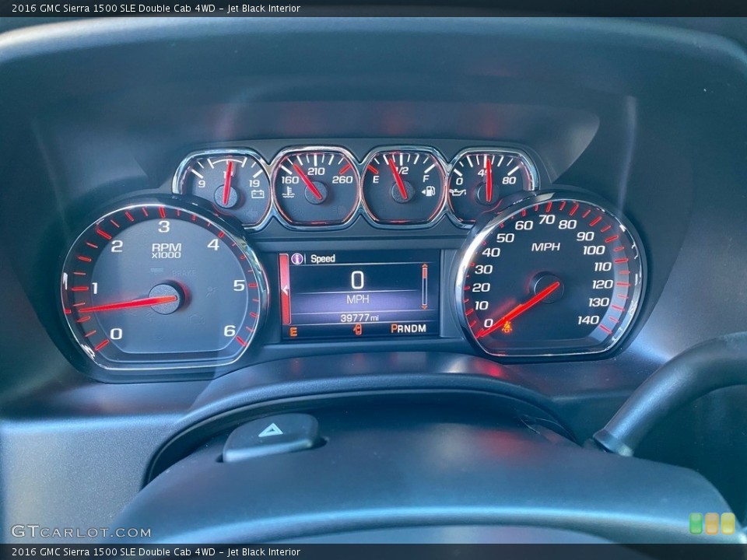The height and width of the screenshot is (560, 747).
Task: Click the battery voltage gauge icon
Action: point(258,194)
